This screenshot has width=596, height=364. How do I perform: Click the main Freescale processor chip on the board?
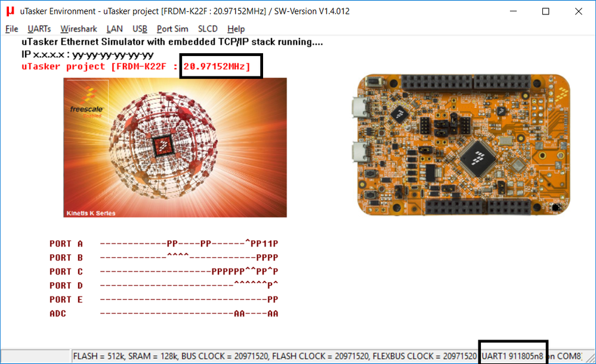(x=478, y=159)
